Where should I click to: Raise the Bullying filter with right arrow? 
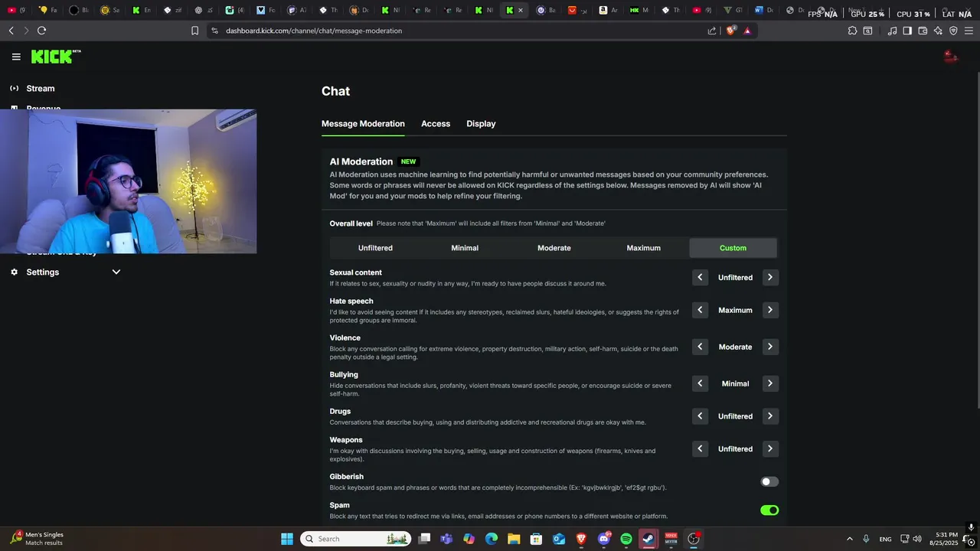coord(770,383)
